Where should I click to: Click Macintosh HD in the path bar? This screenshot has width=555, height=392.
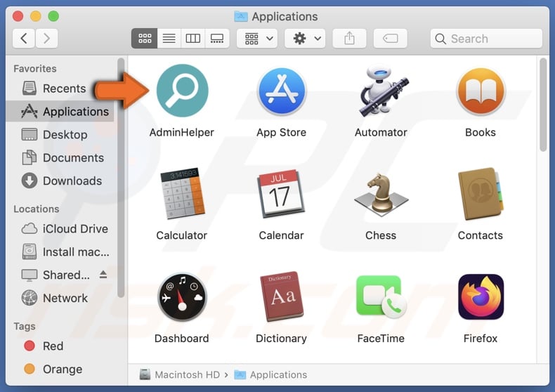pyautogui.click(x=179, y=374)
